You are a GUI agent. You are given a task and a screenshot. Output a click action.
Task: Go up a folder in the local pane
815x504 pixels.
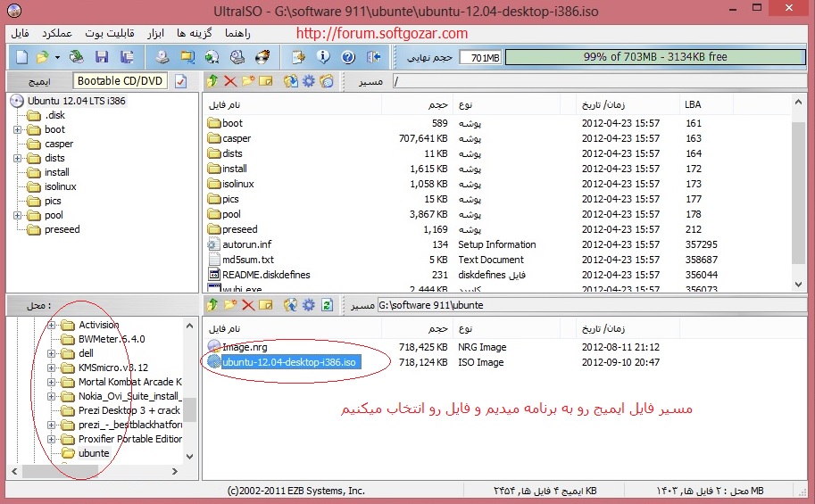(x=212, y=305)
